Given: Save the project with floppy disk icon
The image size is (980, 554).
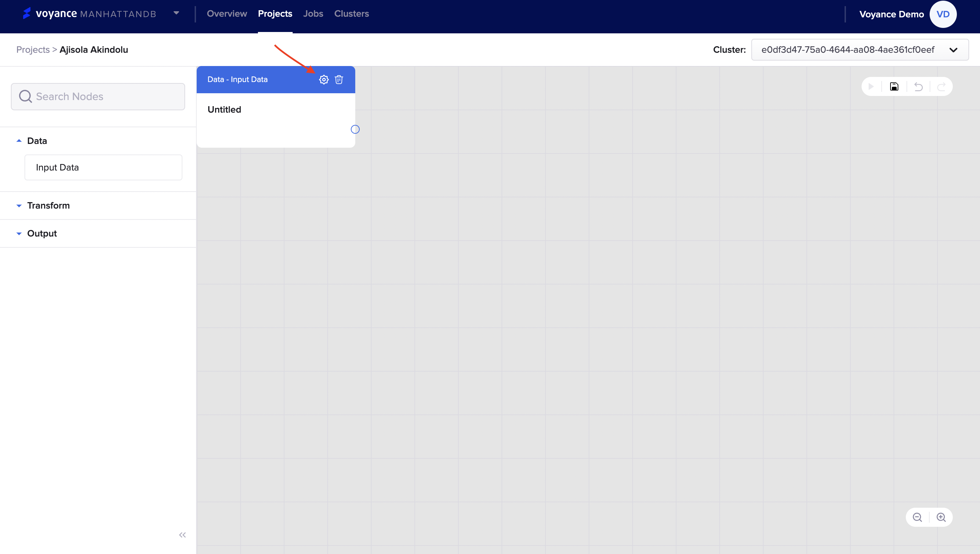Looking at the screenshot, I should (894, 87).
